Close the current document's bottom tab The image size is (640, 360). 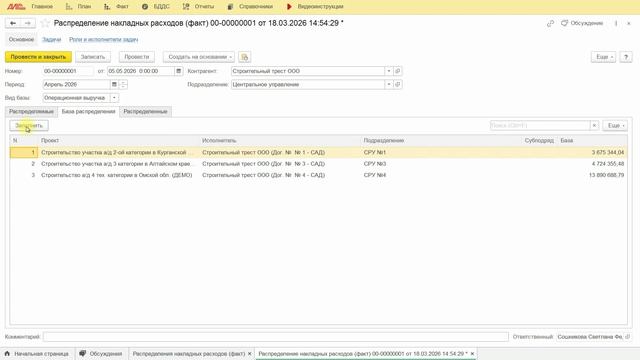click(472, 354)
